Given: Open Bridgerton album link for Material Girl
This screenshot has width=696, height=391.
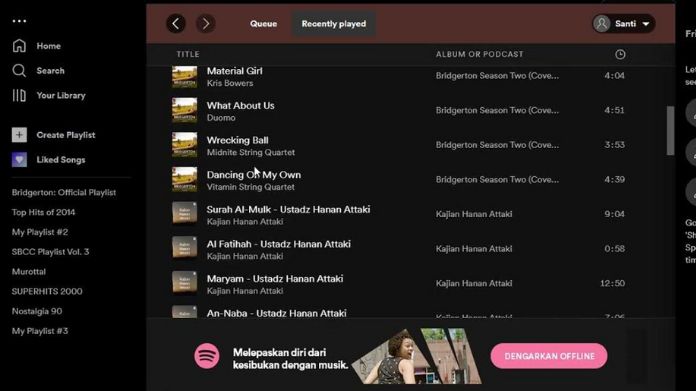Looking at the screenshot, I should 497,76.
